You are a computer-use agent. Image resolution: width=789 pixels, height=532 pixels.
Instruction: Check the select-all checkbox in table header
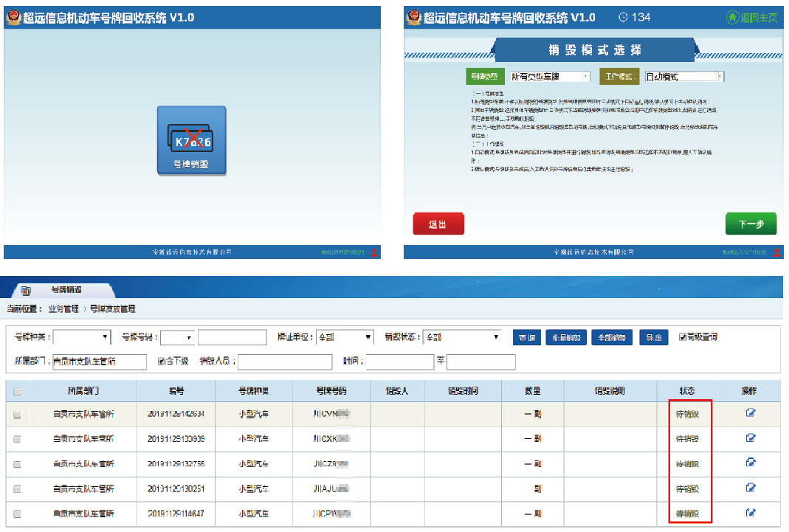[17, 392]
